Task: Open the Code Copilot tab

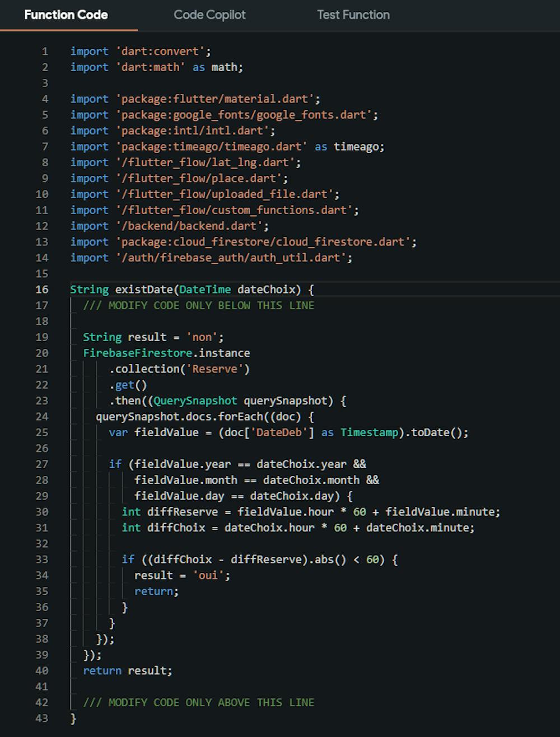Action: 209,15
